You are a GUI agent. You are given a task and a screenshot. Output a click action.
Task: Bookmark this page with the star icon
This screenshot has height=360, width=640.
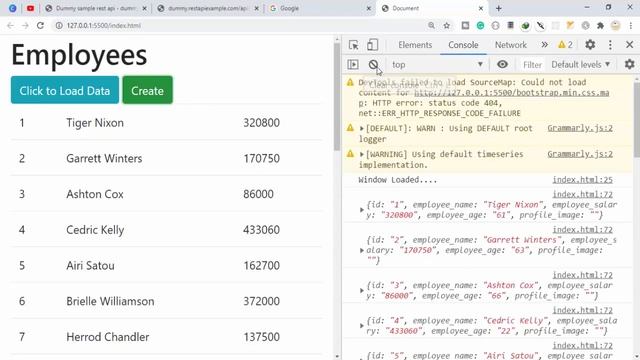(447, 25)
